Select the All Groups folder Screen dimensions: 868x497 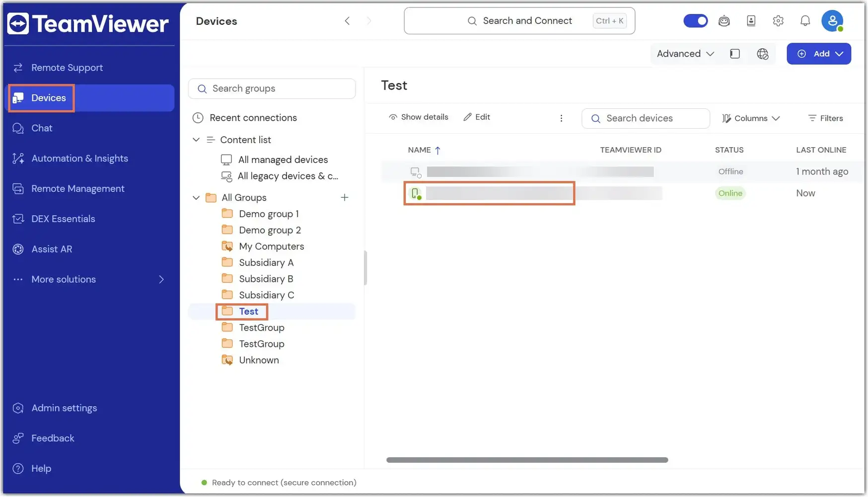pos(244,198)
